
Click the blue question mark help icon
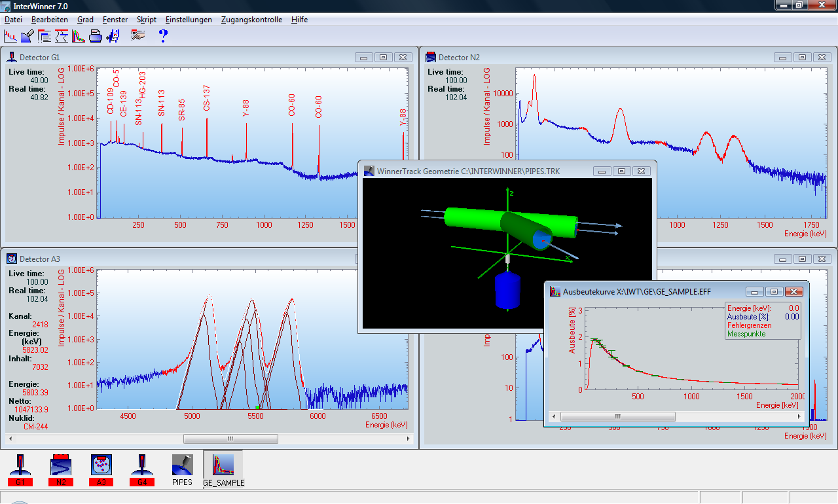pos(164,36)
